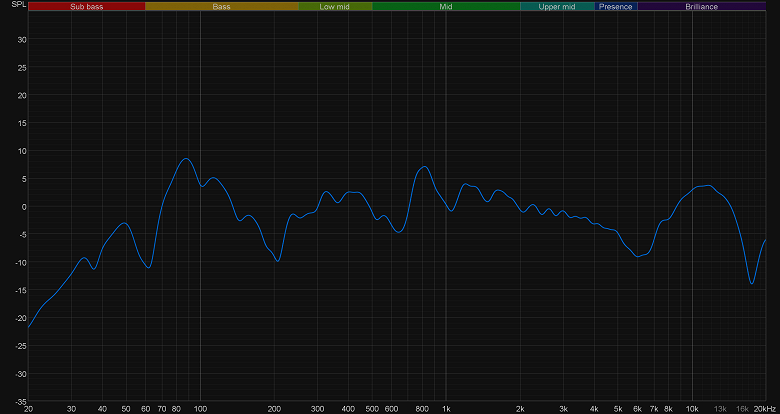780x414 pixels.
Task: Click the 10k frequency axis label
Action: pos(692,409)
